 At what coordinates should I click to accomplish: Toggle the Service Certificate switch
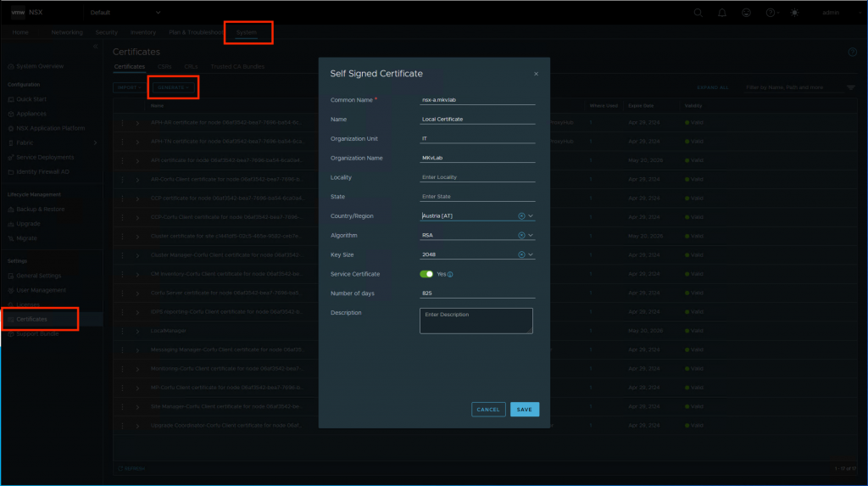point(426,274)
